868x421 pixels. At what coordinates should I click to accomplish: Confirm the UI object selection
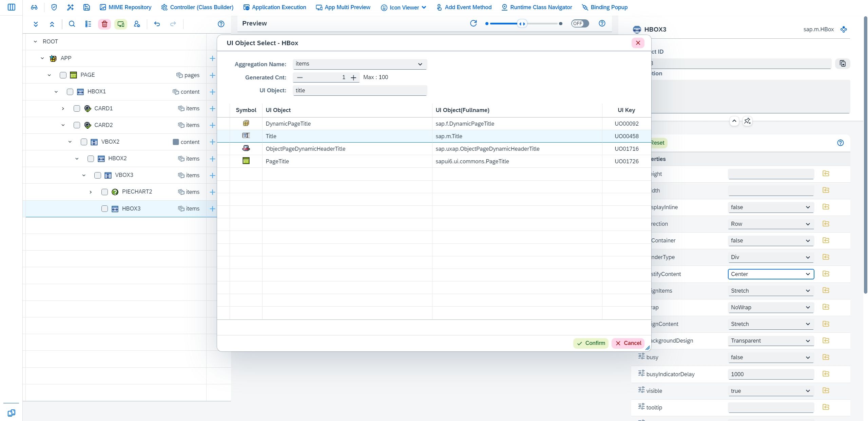tap(591, 343)
